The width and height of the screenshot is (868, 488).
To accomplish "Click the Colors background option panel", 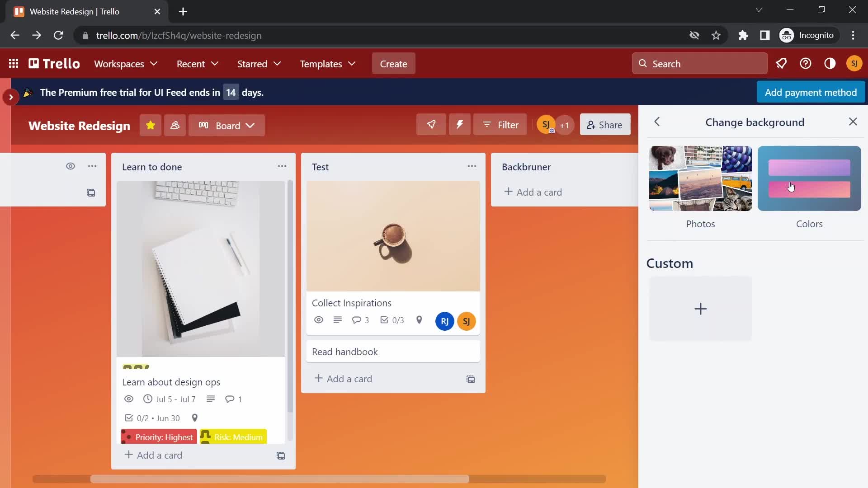I will pos(809,178).
